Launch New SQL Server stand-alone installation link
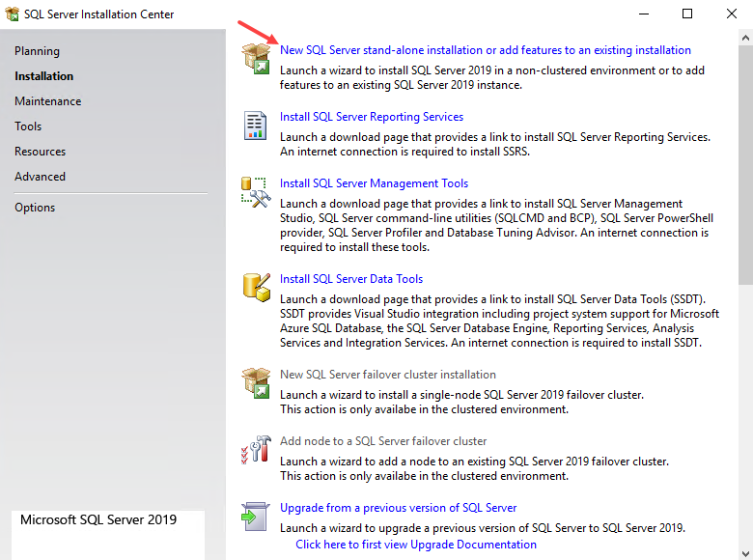 [485, 50]
